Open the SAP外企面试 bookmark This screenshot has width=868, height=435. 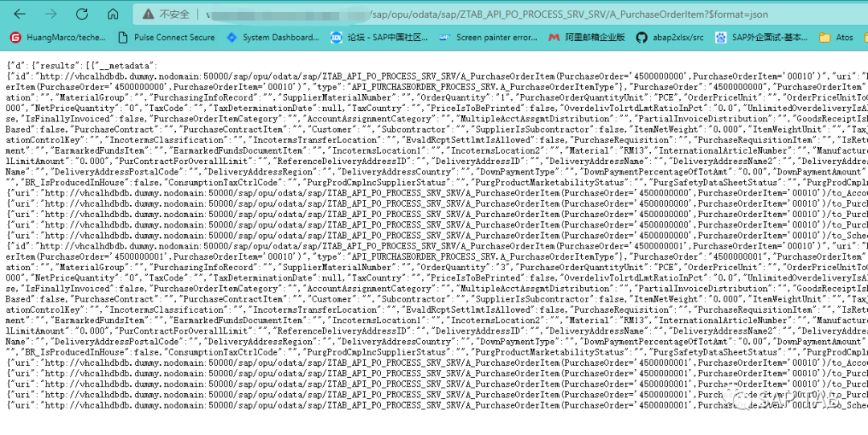761,38
